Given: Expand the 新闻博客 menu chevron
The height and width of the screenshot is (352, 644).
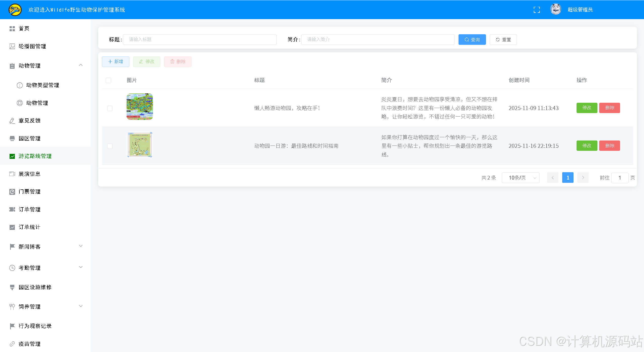Looking at the screenshot, I should (81, 246).
